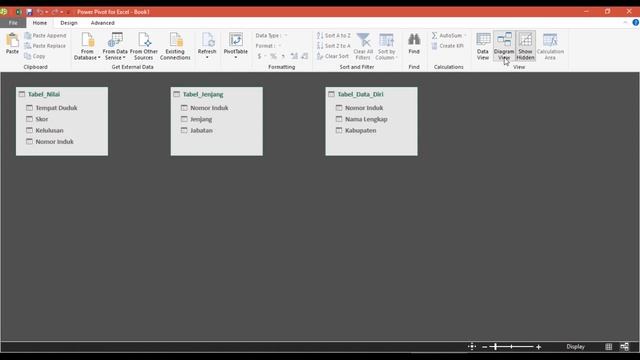Click decrease decimal places icon
The height and width of the screenshot is (360, 640).
(x=304, y=56)
